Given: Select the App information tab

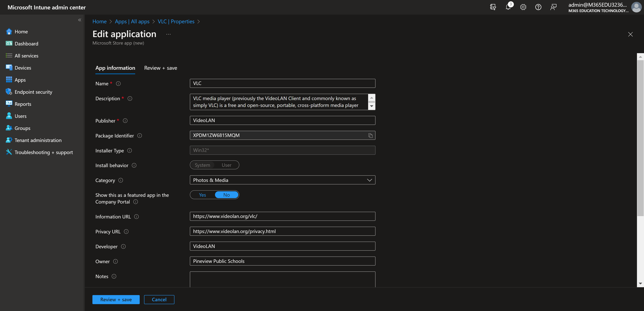Looking at the screenshot, I should click(x=115, y=68).
